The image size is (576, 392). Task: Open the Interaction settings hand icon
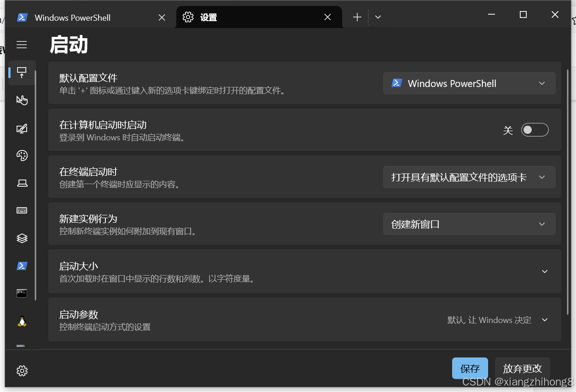(x=22, y=100)
